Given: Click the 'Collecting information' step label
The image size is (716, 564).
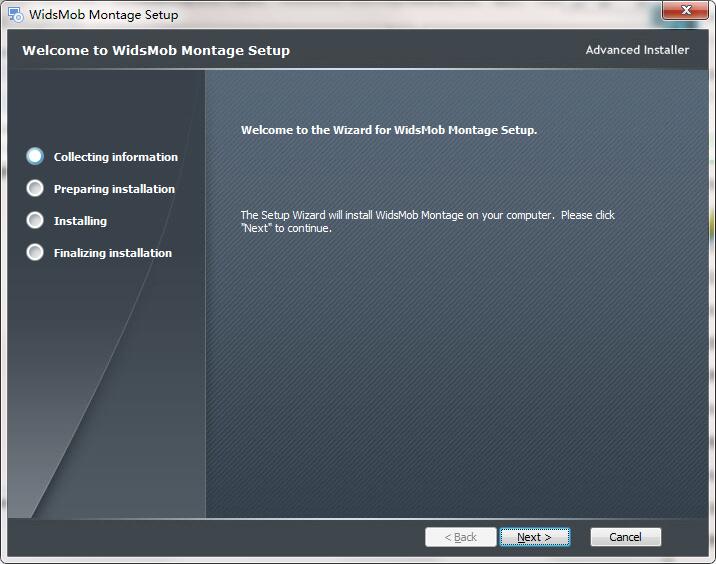Looking at the screenshot, I should click(x=116, y=157).
